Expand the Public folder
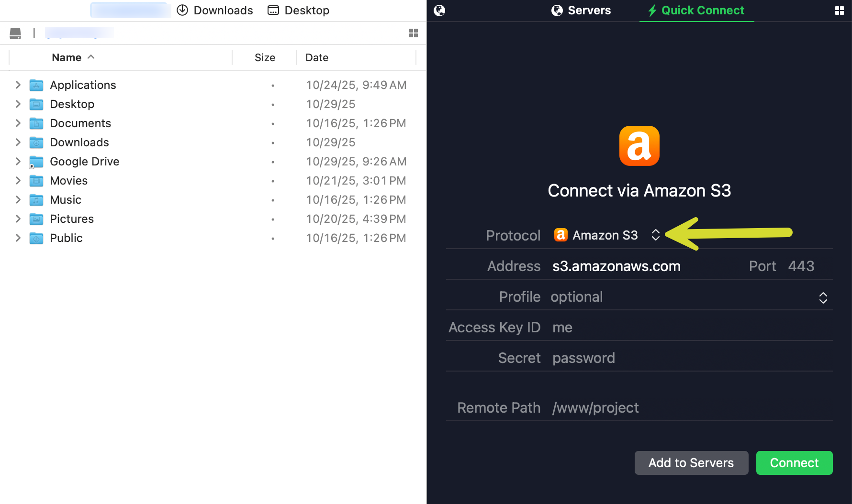 (x=18, y=238)
